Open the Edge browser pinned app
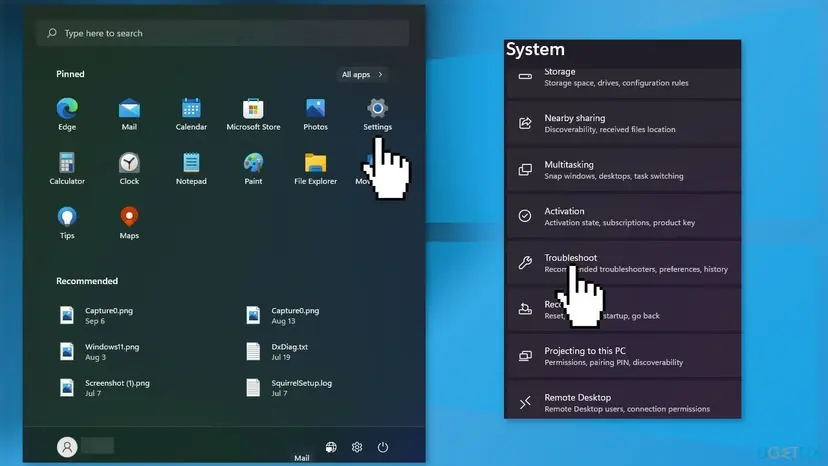Image resolution: width=828 pixels, height=466 pixels. [x=67, y=114]
